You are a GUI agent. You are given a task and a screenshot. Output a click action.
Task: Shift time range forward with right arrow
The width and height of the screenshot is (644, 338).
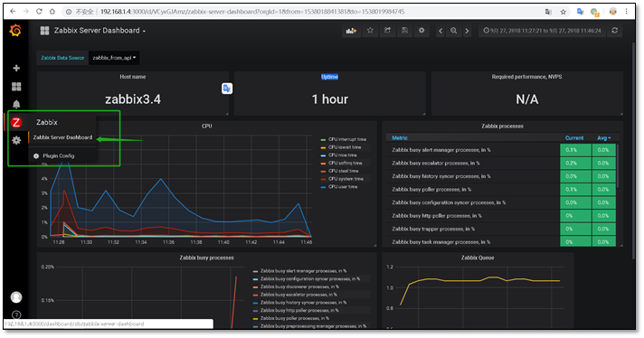click(x=467, y=31)
